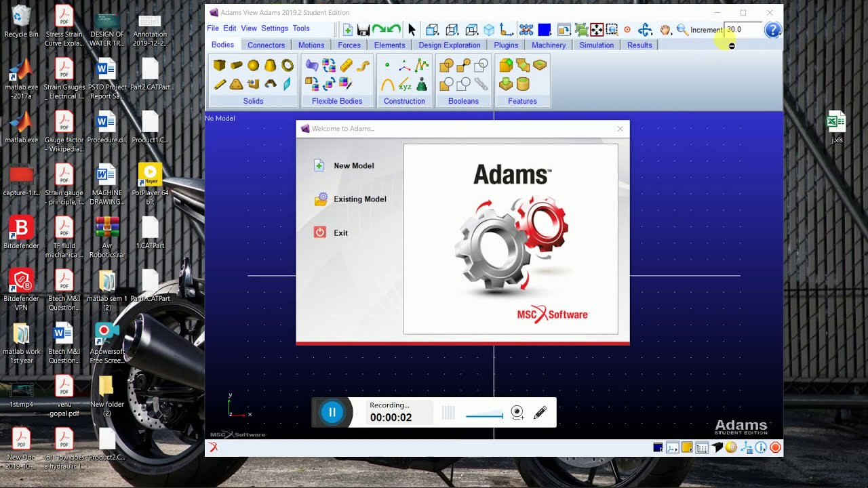The width and height of the screenshot is (868, 488).
Task: Switch to the Results tab
Action: coord(639,45)
